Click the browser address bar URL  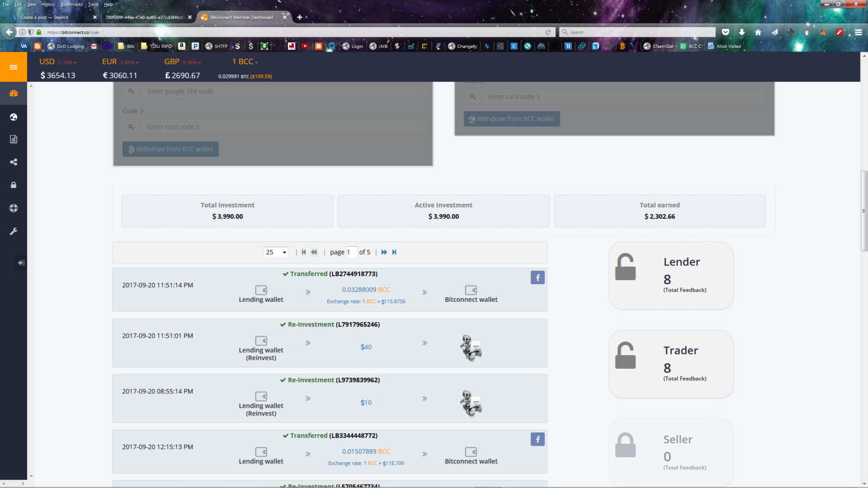coord(74,32)
